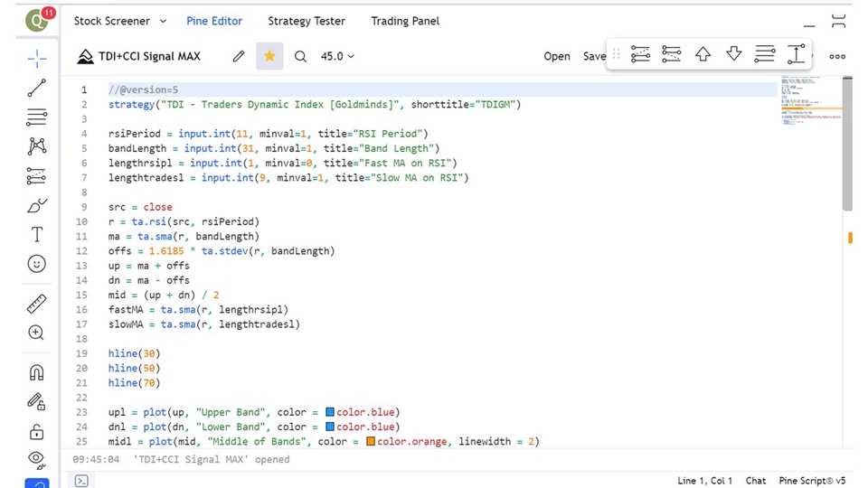Image resolution: width=868 pixels, height=488 pixels.
Task: Click the Save script button
Action: coord(595,56)
